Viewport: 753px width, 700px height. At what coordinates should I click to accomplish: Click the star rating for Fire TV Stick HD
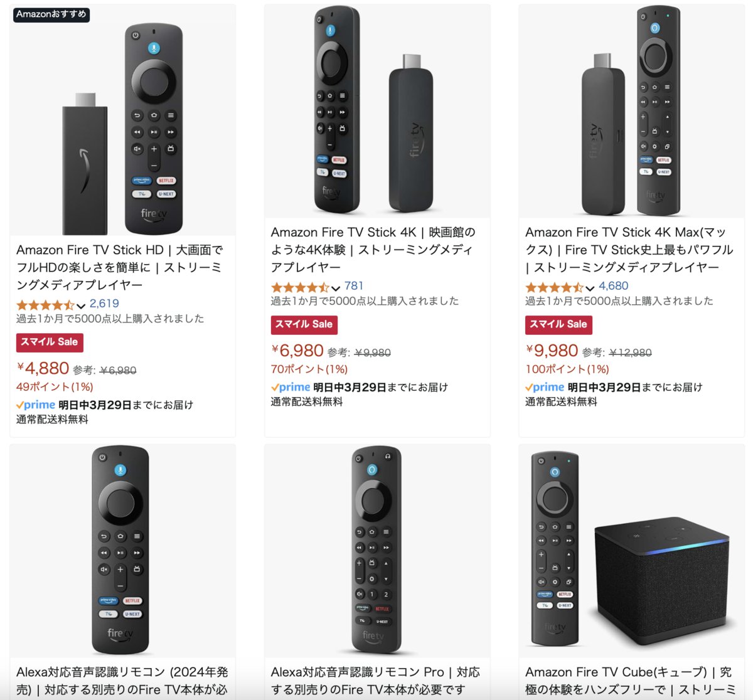[45, 305]
